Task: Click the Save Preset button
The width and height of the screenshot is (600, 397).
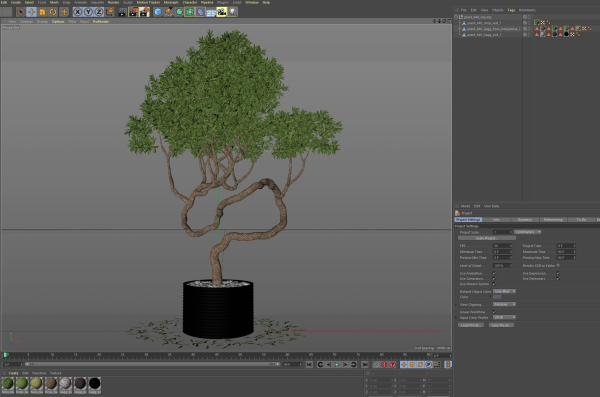Action: (501, 325)
